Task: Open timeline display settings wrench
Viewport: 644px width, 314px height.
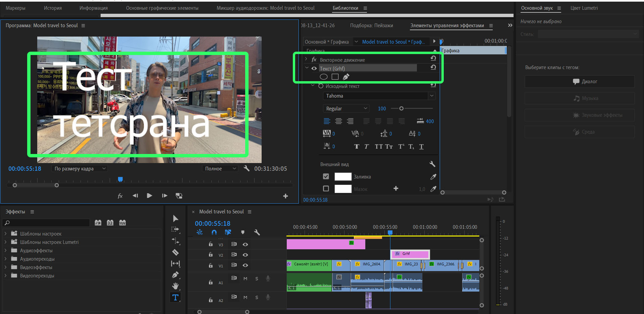Action: coord(257,232)
